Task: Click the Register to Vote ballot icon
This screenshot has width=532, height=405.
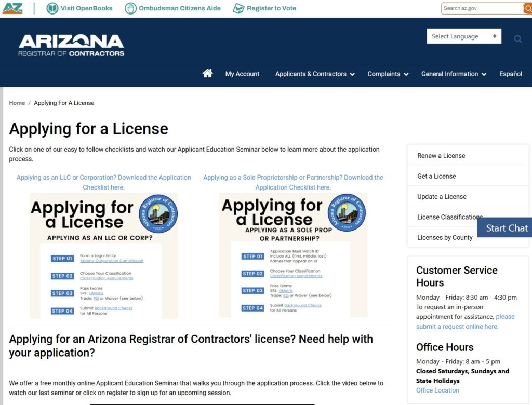Action: pyautogui.click(x=238, y=8)
